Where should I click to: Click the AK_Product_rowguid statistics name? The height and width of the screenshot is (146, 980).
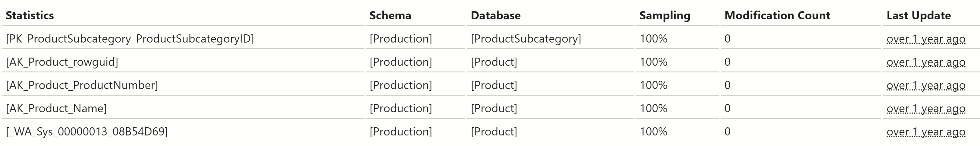pos(62,62)
